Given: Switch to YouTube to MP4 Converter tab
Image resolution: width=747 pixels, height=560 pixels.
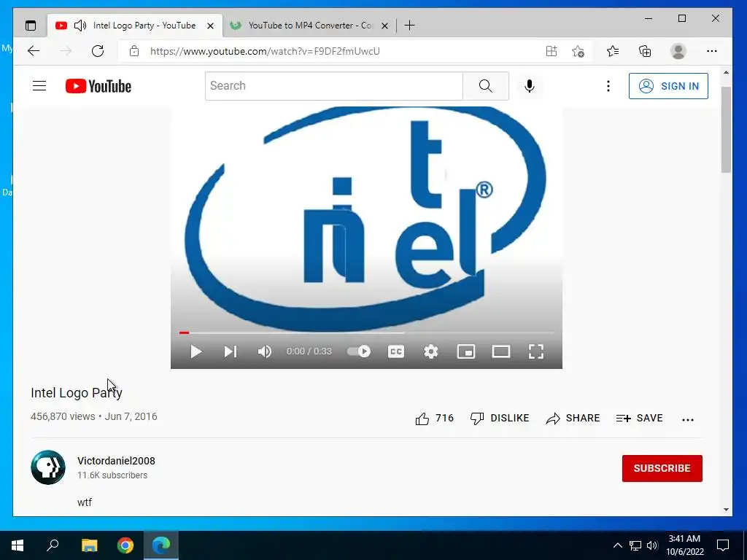Looking at the screenshot, I should [x=309, y=26].
